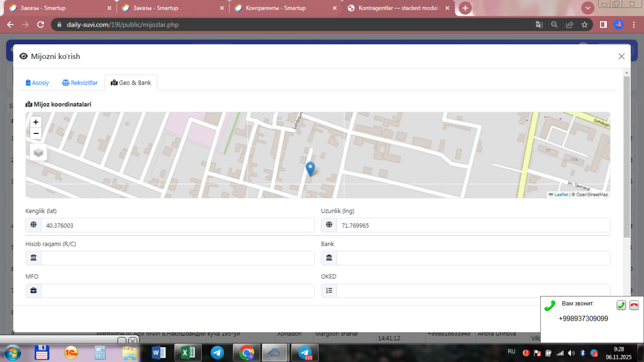Expand the Chrome tab search dropdown

[588, 8]
